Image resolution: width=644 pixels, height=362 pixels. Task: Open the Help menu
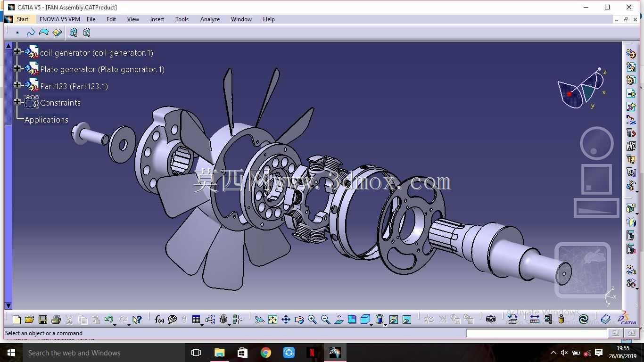coord(269,19)
